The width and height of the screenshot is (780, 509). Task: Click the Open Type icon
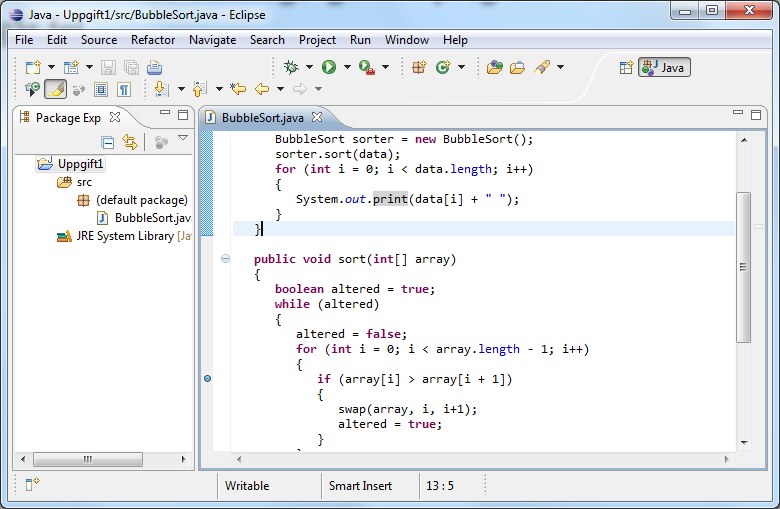[494, 67]
